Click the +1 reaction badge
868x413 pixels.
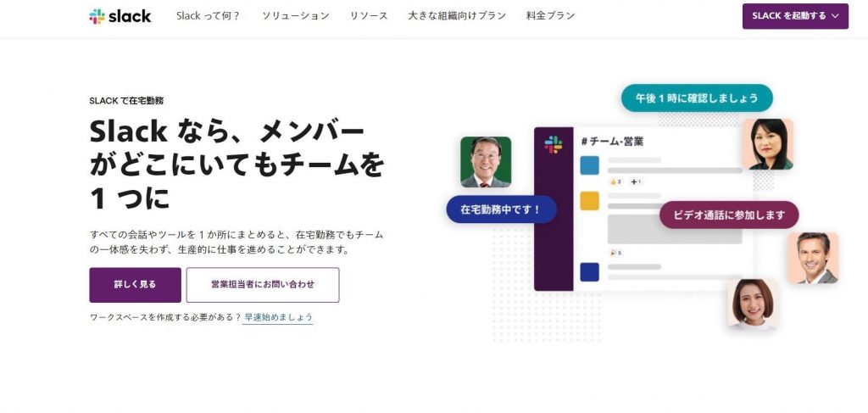(636, 181)
